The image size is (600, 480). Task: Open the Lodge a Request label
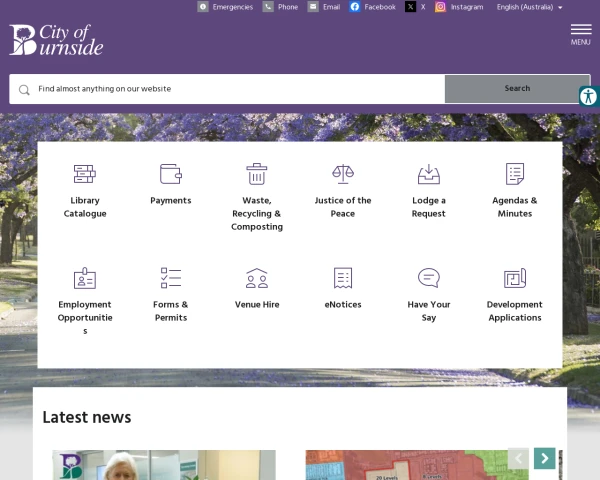coord(429,207)
